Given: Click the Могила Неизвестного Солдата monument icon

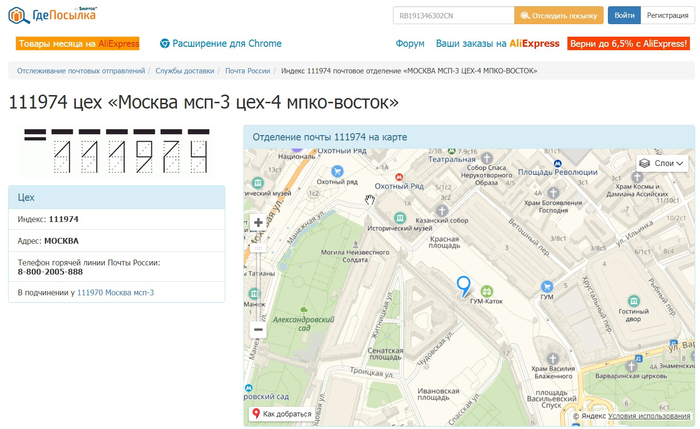Looking at the screenshot, I should click(x=355, y=244).
